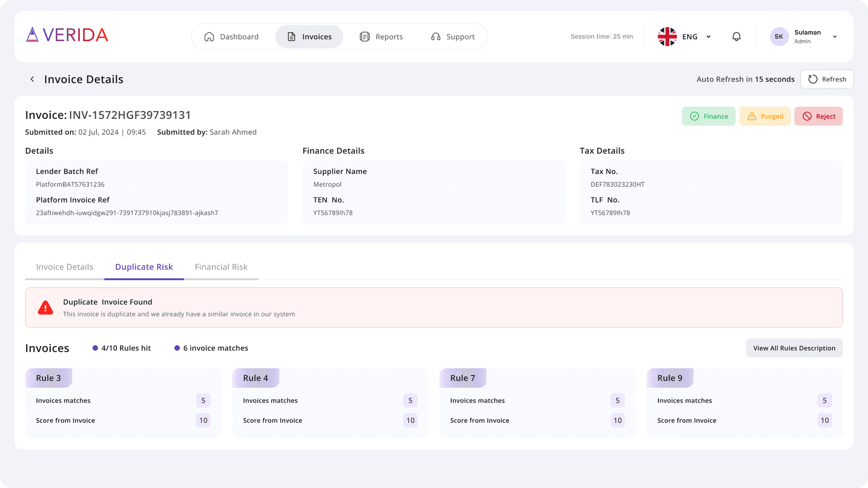Click the Invoices document icon
Viewport: 868px width, 488px height.
(292, 37)
